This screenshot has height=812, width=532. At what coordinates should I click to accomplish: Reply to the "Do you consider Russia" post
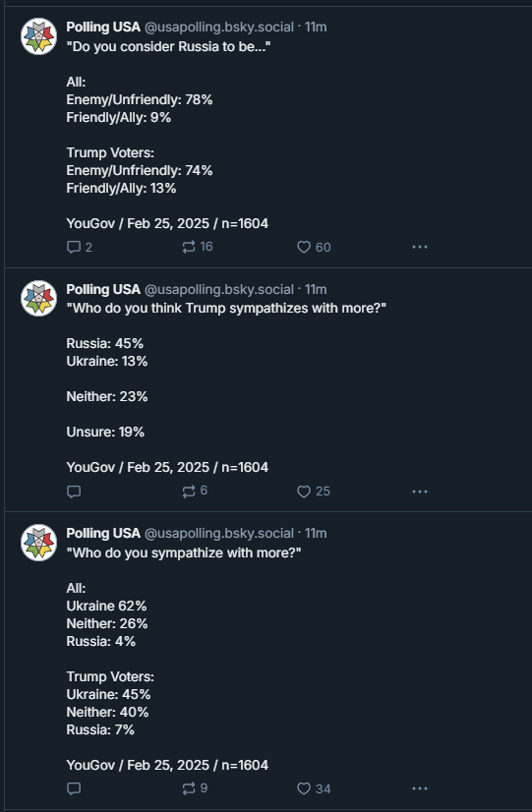coord(80,247)
